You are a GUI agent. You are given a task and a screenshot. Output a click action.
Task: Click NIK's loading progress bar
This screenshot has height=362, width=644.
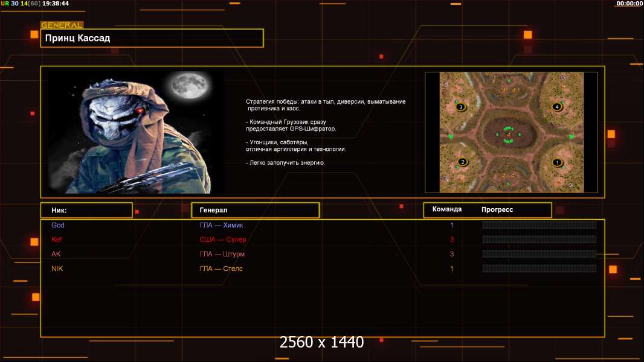(x=539, y=268)
